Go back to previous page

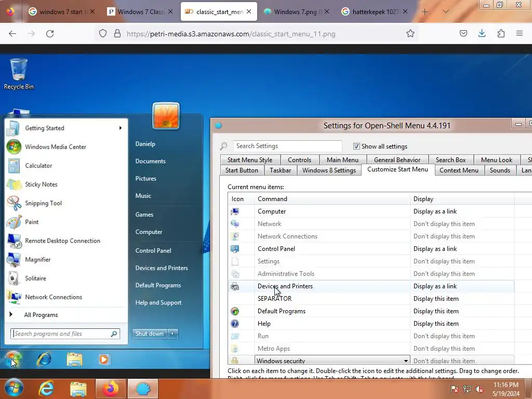click(x=12, y=34)
